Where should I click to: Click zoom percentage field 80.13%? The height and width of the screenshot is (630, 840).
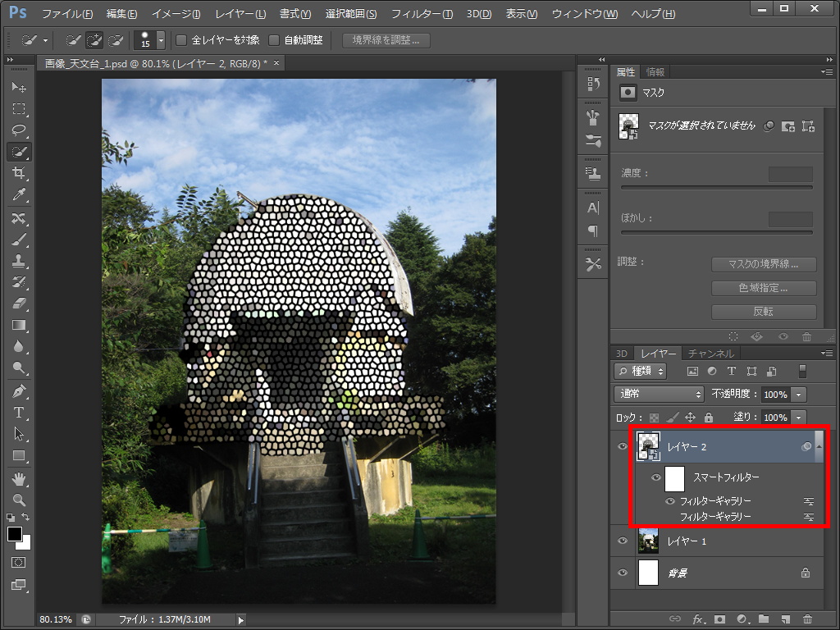click(56, 619)
